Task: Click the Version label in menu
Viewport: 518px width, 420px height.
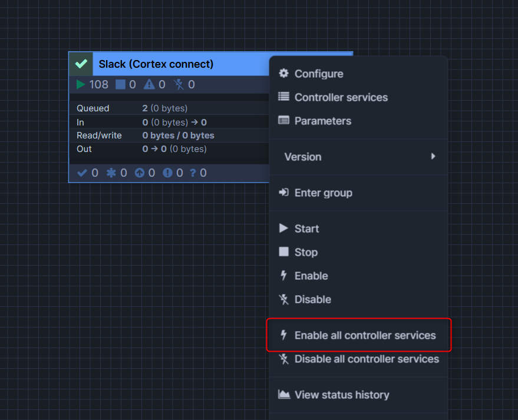Action: click(303, 157)
